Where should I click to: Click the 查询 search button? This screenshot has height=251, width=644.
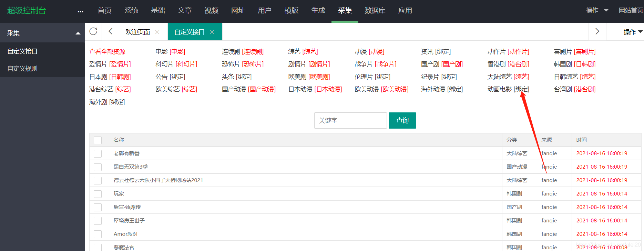pos(402,120)
